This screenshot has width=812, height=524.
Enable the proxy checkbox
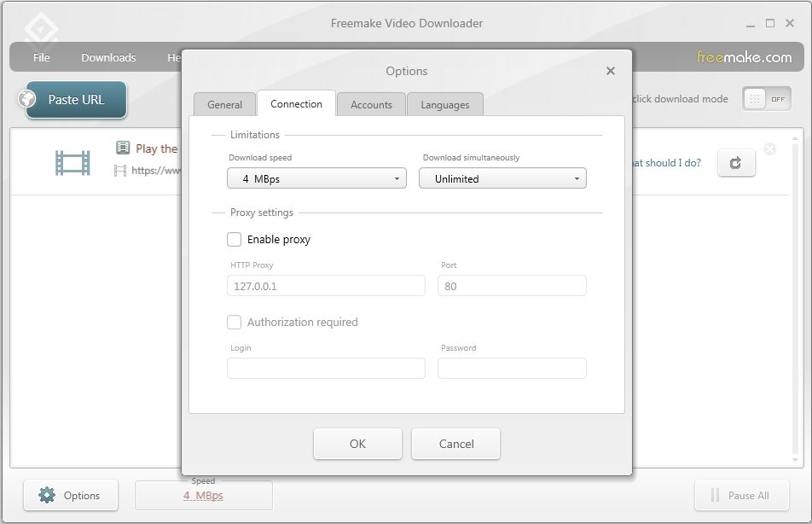point(234,239)
